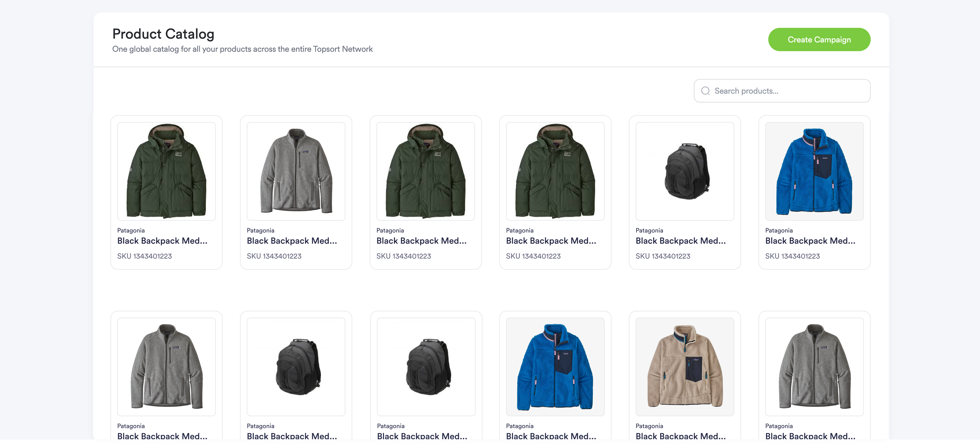The image size is (980, 447).
Task: Click the green Create Campaign button
Action: point(819,39)
